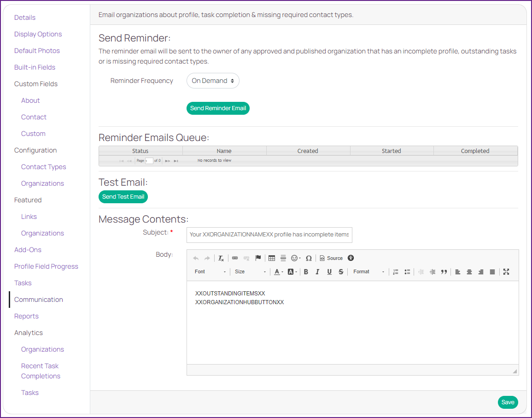This screenshot has width=532, height=418.
Task: Sort the queue by the Created column
Action: click(308, 151)
